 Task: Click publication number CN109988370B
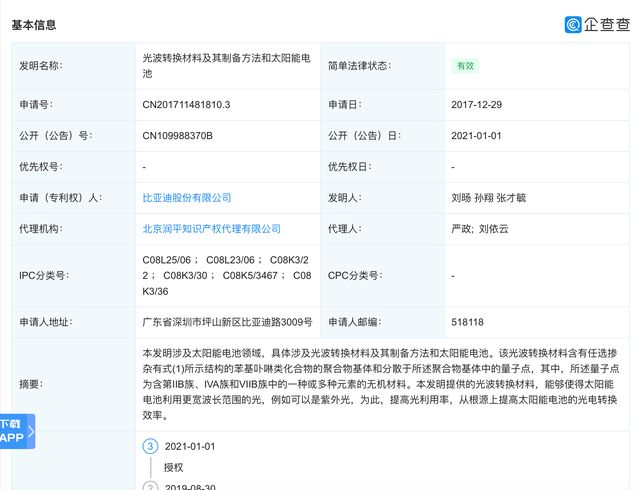point(178,135)
